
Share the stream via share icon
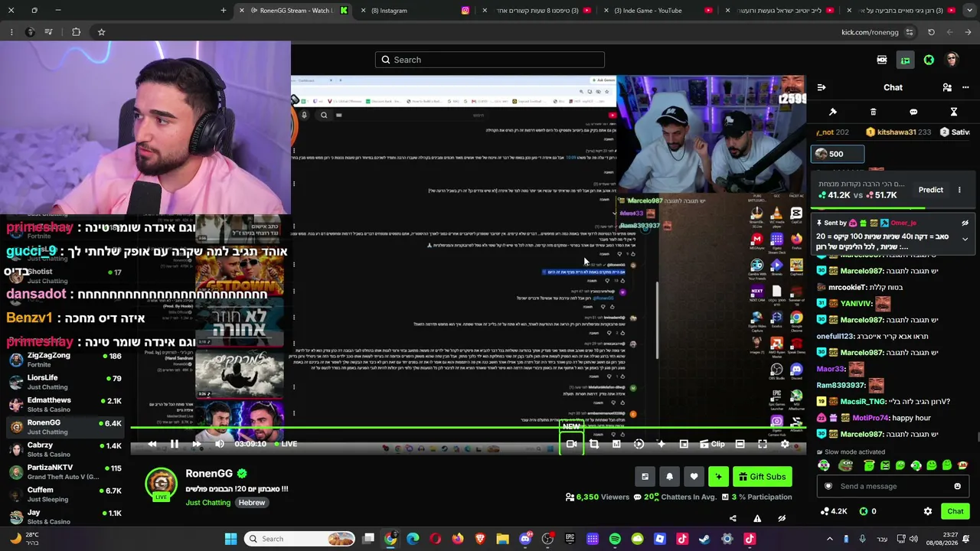(x=733, y=518)
